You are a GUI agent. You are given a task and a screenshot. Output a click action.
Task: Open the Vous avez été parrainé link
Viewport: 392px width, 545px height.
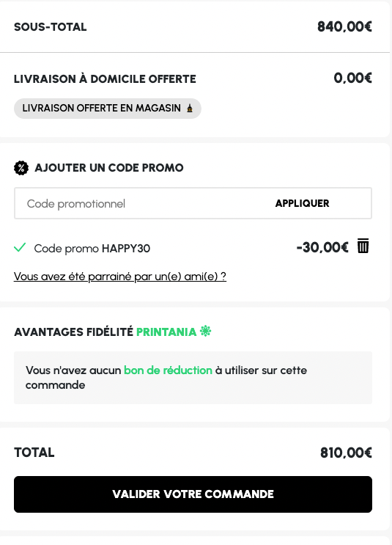[x=120, y=277]
